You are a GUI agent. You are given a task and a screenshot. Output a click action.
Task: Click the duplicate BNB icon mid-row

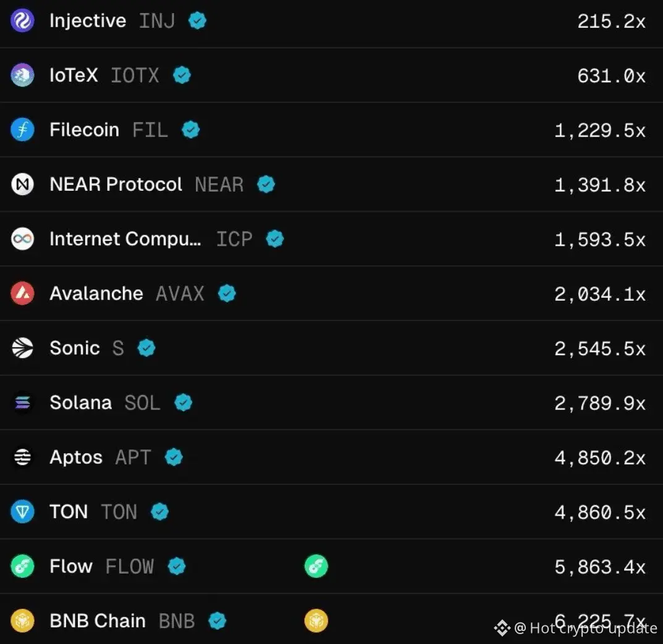pos(316,621)
